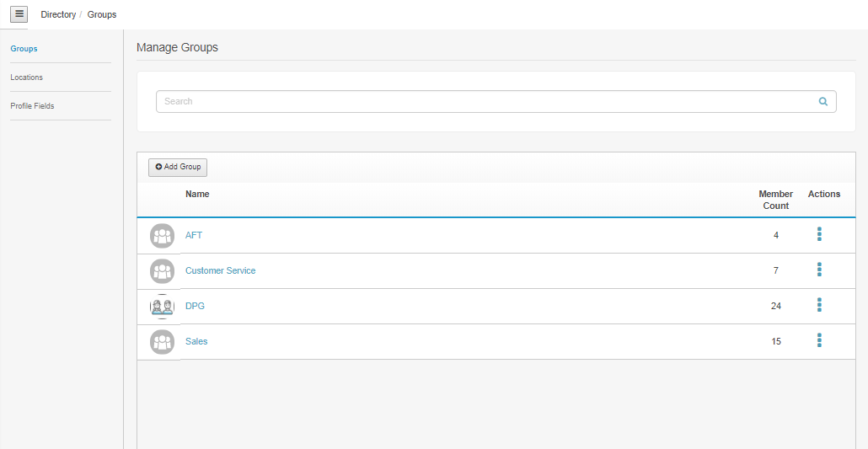Image resolution: width=868 pixels, height=449 pixels.
Task: Open the Sales group link
Action: click(x=196, y=342)
